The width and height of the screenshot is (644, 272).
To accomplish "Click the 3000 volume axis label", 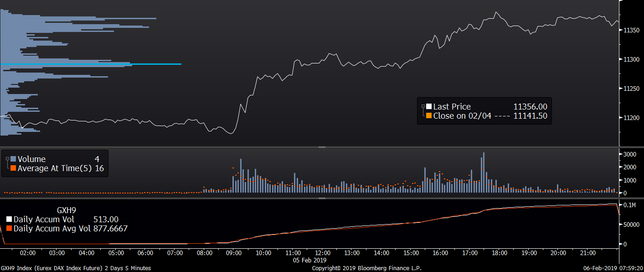I will 630,155.
